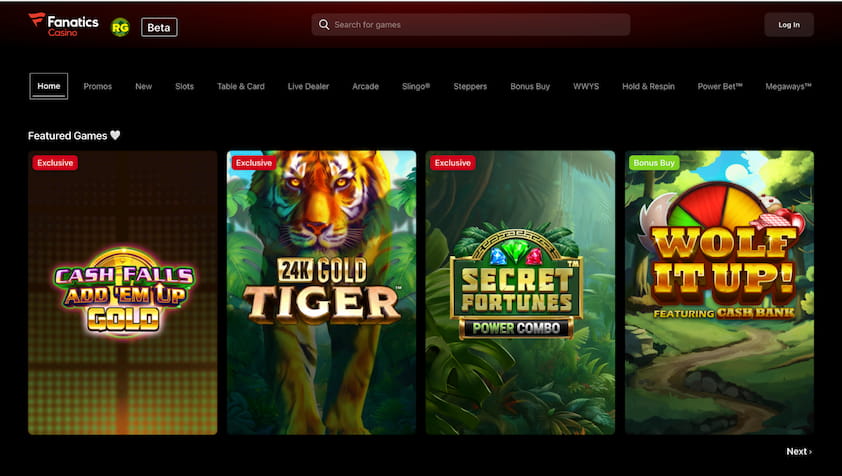Image resolution: width=842 pixels, height=476 pixels.
Task: Click the Beta label badge
Action: click(x=159, y=27)
